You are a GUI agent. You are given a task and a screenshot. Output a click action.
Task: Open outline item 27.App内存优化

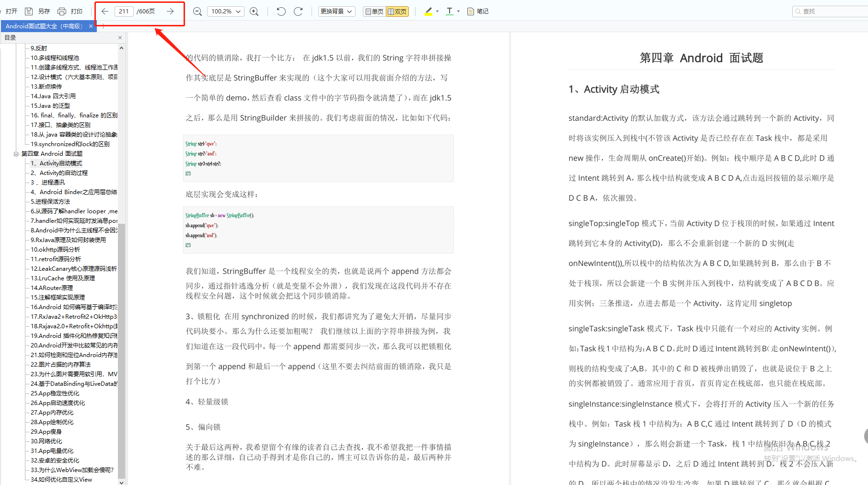tap(52, 412)
